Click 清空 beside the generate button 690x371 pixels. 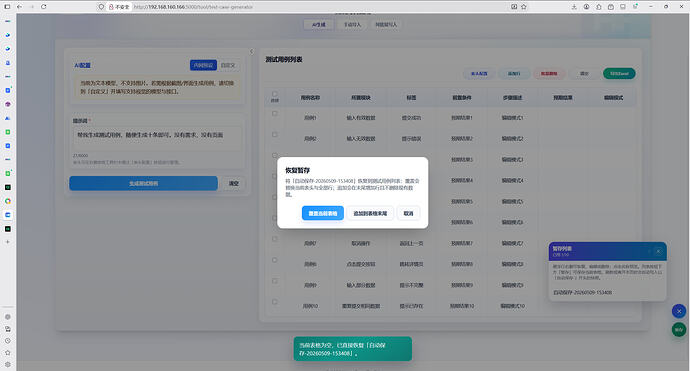234,184
